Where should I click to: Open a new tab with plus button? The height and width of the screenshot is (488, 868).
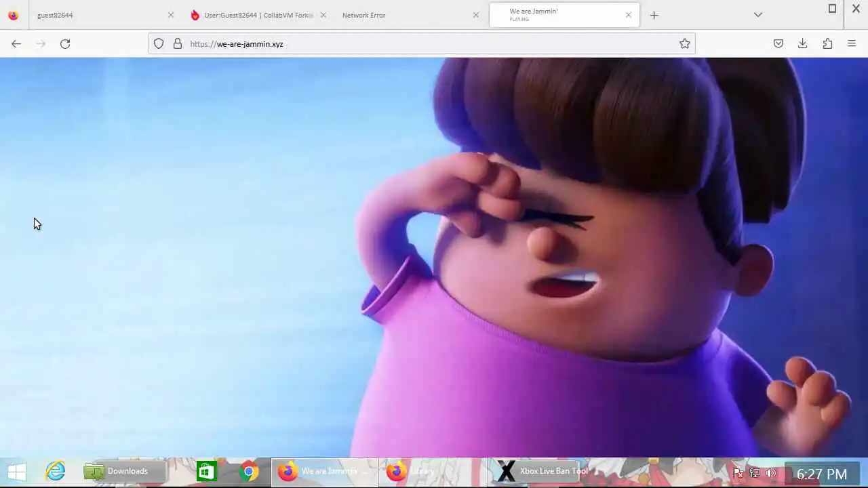654,15
